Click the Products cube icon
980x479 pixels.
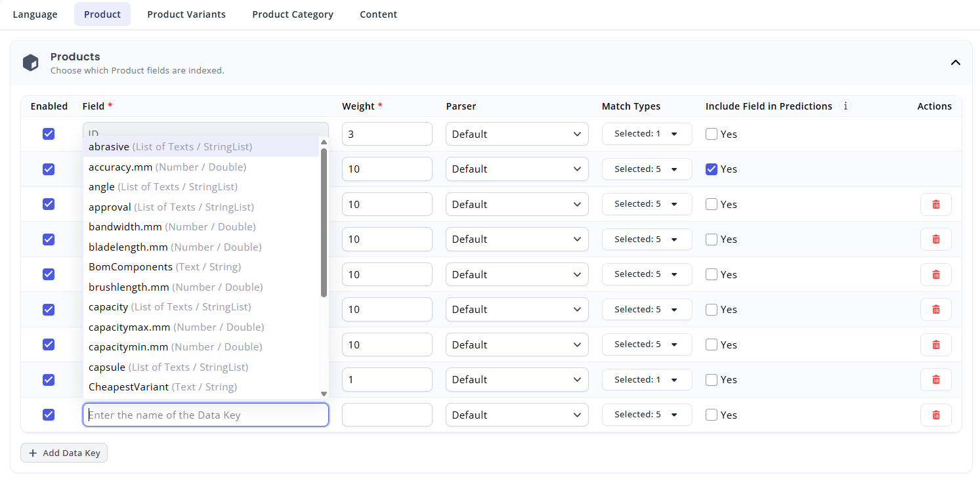pos(30,62)
